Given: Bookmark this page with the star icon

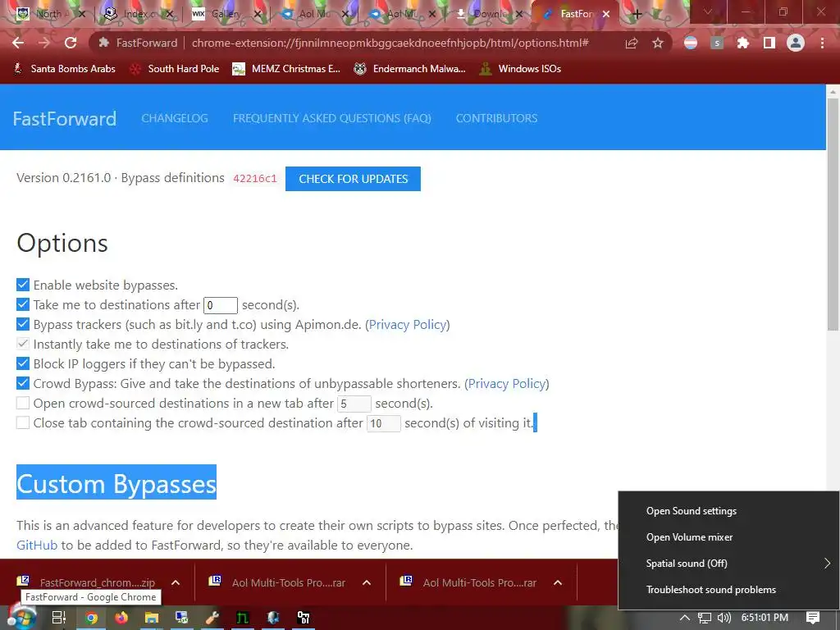Looking at the screenshot, I should 658,43.
